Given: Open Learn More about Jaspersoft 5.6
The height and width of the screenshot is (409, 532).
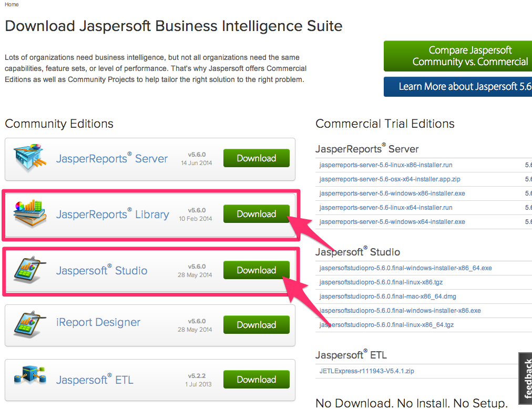Looking at the screenshot, I should coord(458,87).
